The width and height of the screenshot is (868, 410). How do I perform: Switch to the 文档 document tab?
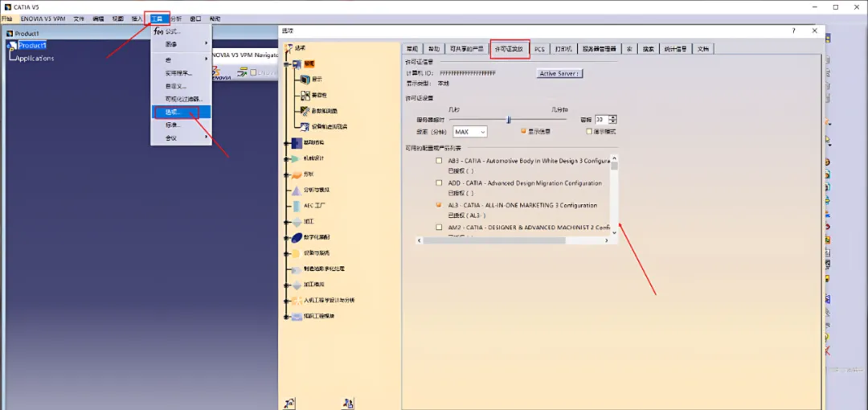coord(703,49)
